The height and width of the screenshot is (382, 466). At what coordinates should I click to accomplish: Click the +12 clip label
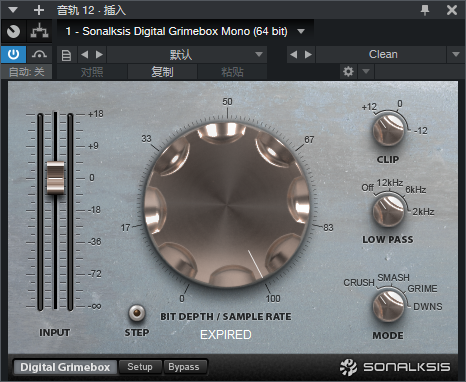[369, 107]
